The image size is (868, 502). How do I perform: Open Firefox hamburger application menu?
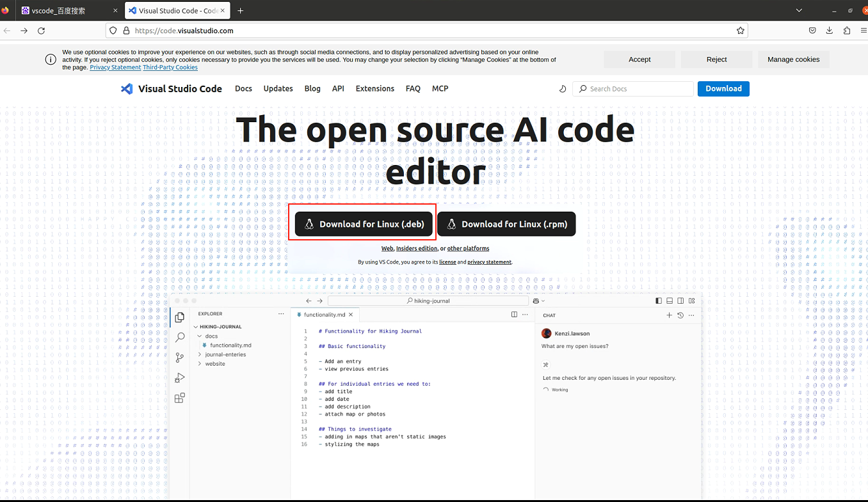pyautogui.click(x=864, y=31)
